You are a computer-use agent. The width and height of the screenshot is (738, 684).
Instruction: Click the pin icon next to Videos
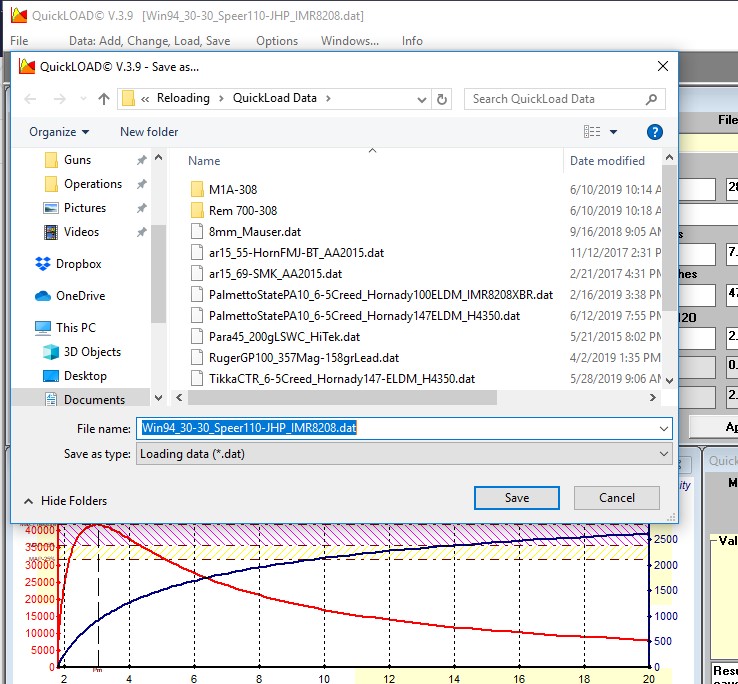141,233
